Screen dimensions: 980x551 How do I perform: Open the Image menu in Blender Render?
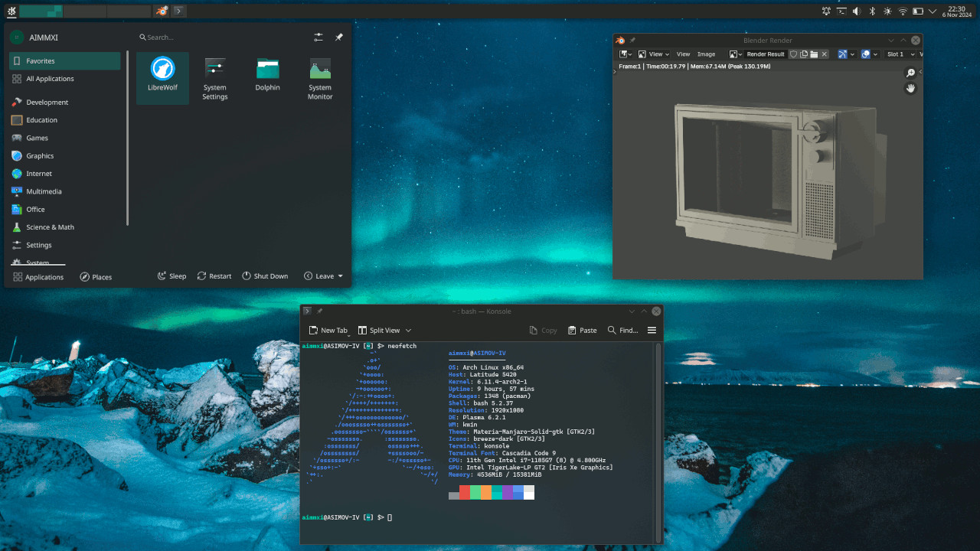706,54
